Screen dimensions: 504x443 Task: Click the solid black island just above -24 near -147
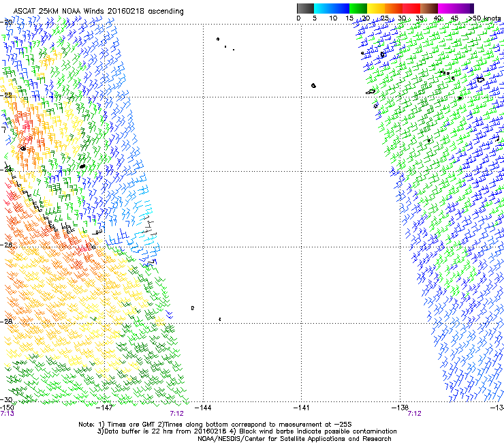(82, 166)
